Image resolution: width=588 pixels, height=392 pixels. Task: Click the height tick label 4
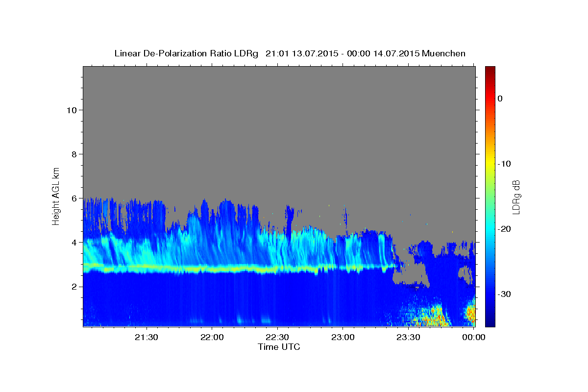tap(73, 243)
